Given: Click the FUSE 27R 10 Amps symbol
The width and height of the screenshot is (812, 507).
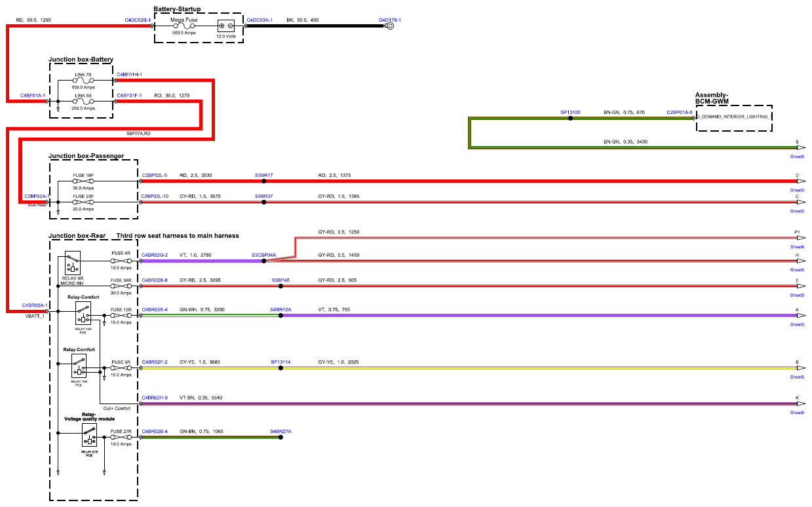Looking at the screenshot, I should [x=121, y=437].
